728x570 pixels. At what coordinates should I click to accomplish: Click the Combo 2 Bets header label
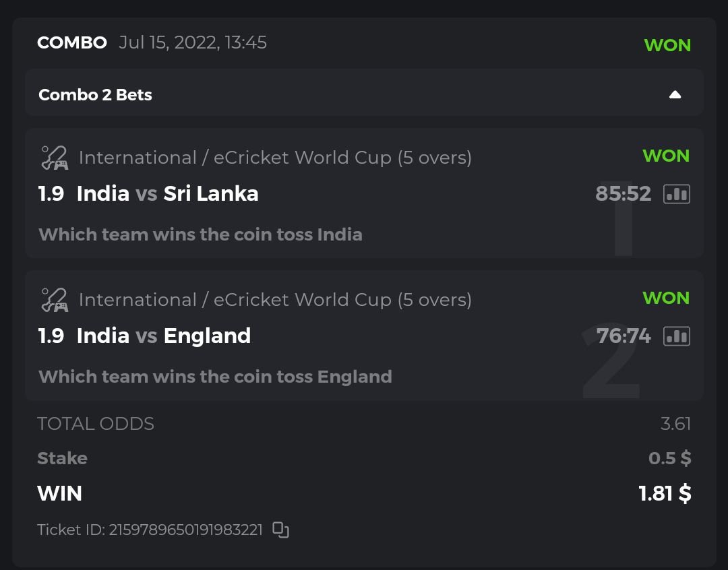(x=95, y=95)
